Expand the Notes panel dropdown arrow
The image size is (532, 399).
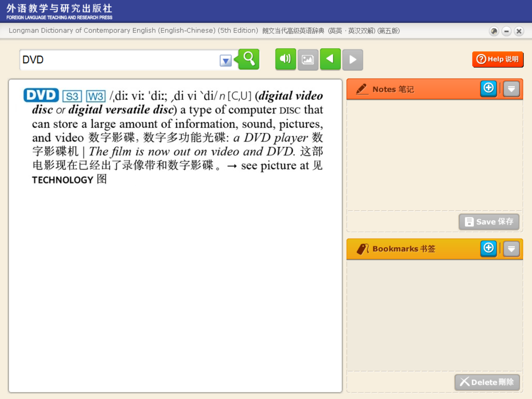coord(512,89)
